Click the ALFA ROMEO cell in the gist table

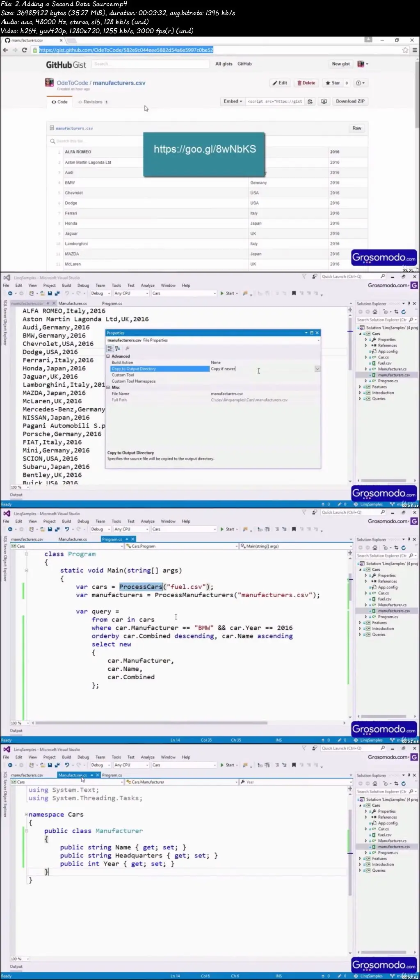78,152
